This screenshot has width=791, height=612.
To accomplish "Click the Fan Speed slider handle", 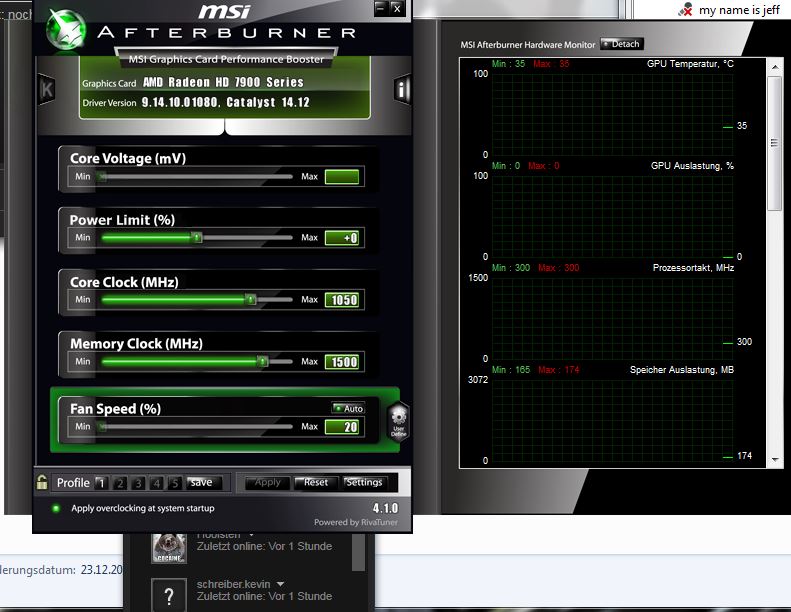I will tap(103, 427).
